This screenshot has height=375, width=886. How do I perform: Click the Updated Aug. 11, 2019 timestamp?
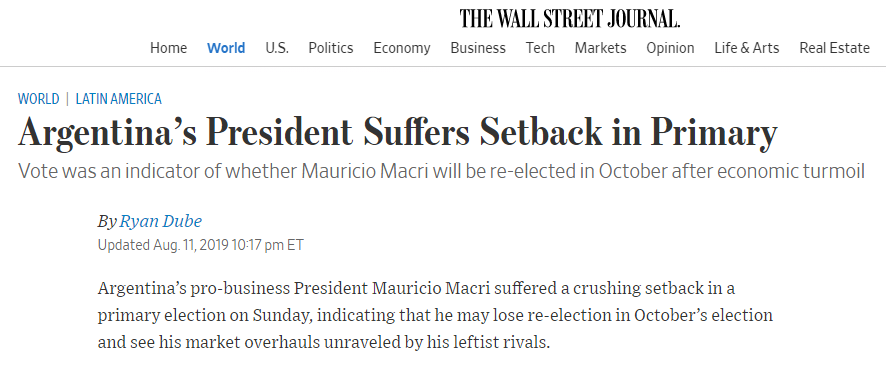201,245
